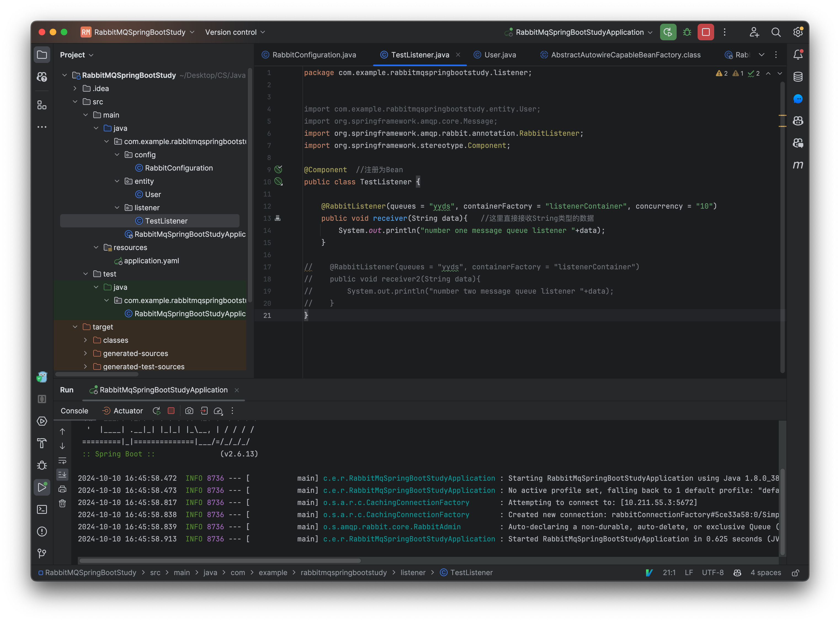
Task: Toggle soft-wrap in the console toolbar
Action: [62, 460]
